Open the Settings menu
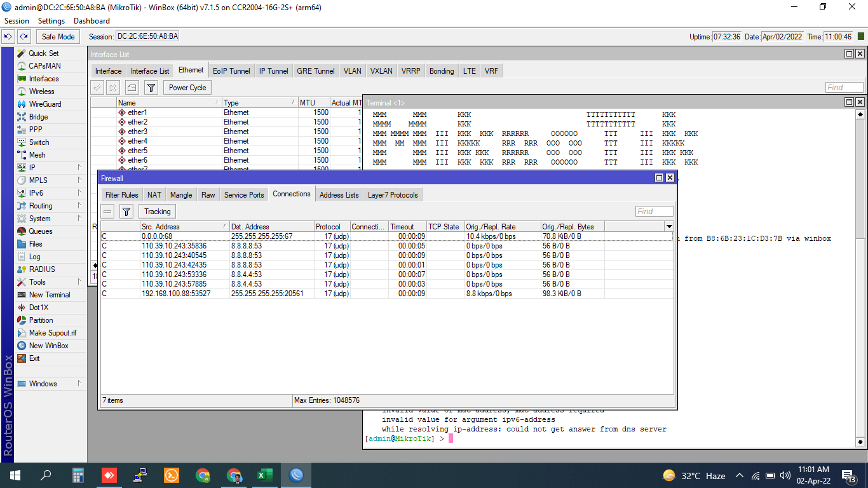 coord(51,21)
